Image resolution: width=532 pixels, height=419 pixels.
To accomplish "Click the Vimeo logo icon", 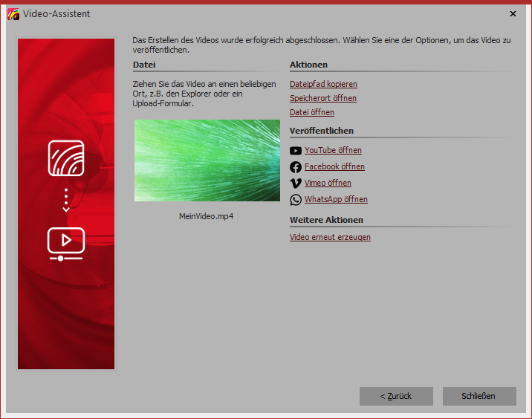I will [x=296, y=183].
